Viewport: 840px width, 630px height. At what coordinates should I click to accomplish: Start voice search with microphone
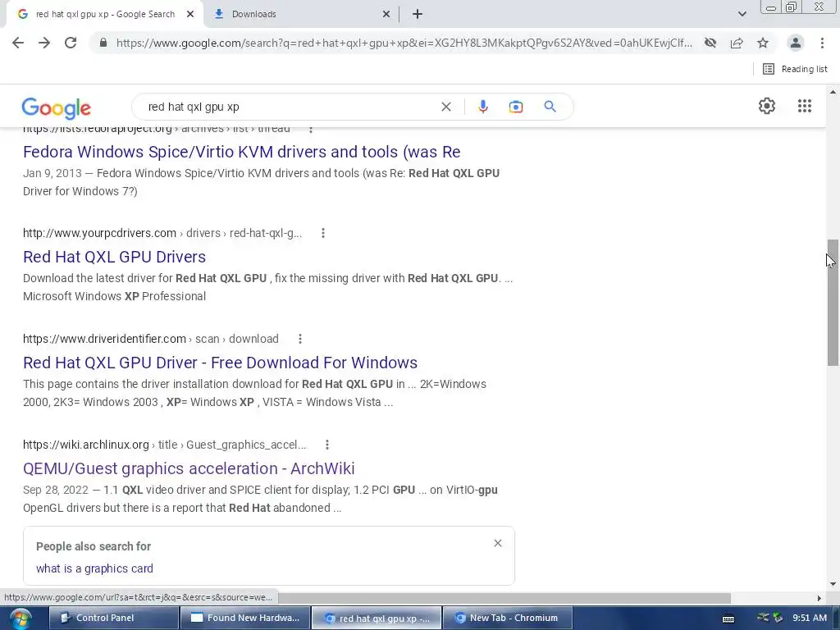click(482, 107)
